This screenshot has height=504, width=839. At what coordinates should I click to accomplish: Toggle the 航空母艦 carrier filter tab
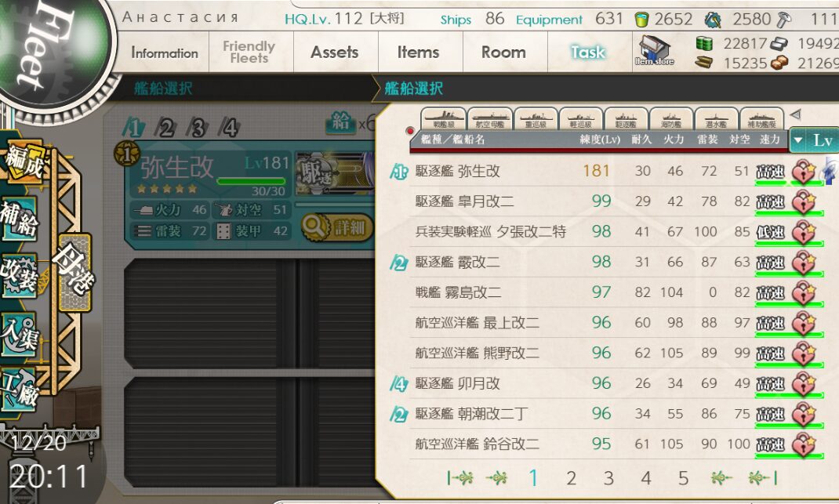489,119
